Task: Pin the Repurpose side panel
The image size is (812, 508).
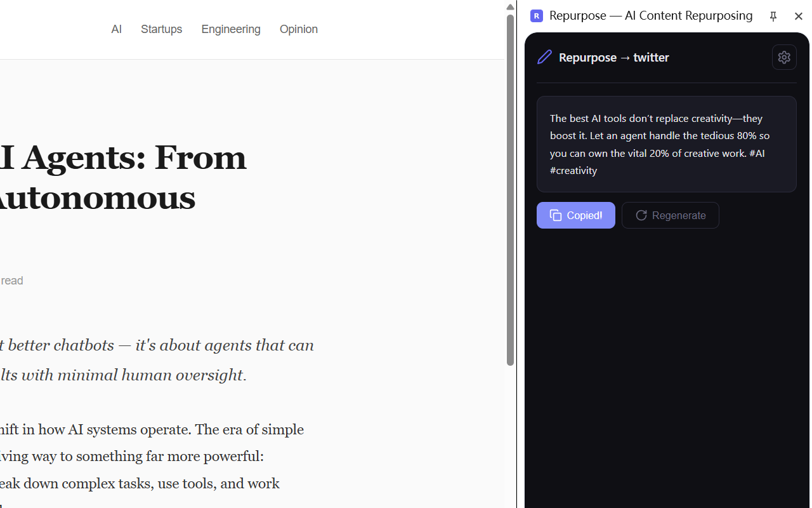Action: [x=773, y=17]
